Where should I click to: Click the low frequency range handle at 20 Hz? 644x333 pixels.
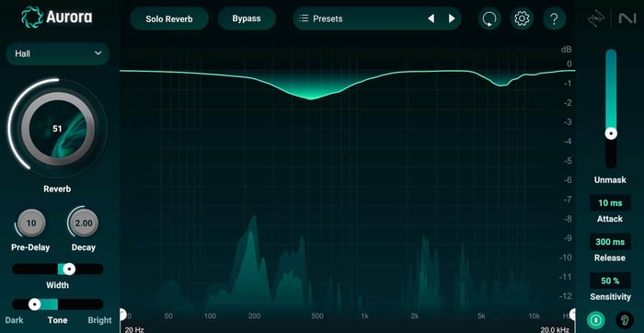[122, 315]
